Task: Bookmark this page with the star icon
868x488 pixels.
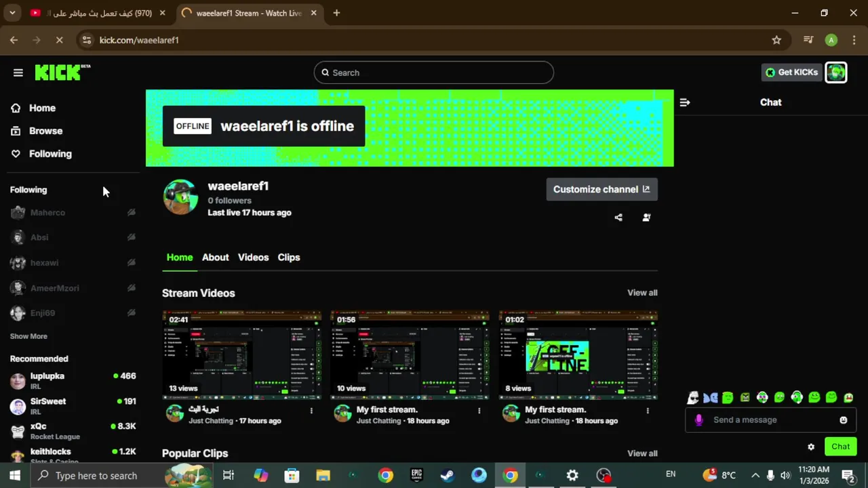Action: [x=776, y=40]
